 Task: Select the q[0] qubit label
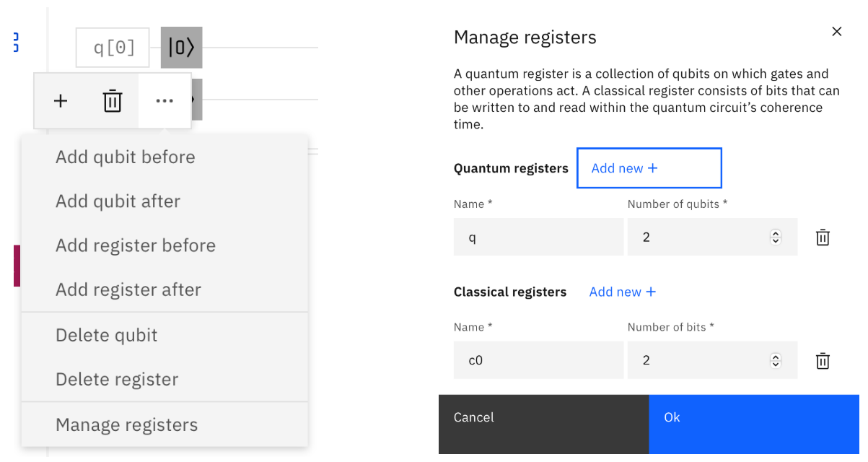point(113,48)
